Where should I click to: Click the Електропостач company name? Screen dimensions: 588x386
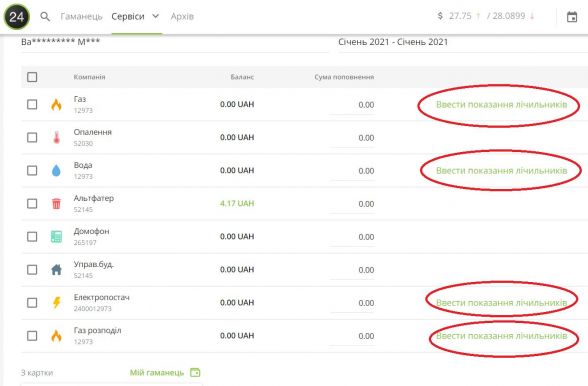coord(102,297)
